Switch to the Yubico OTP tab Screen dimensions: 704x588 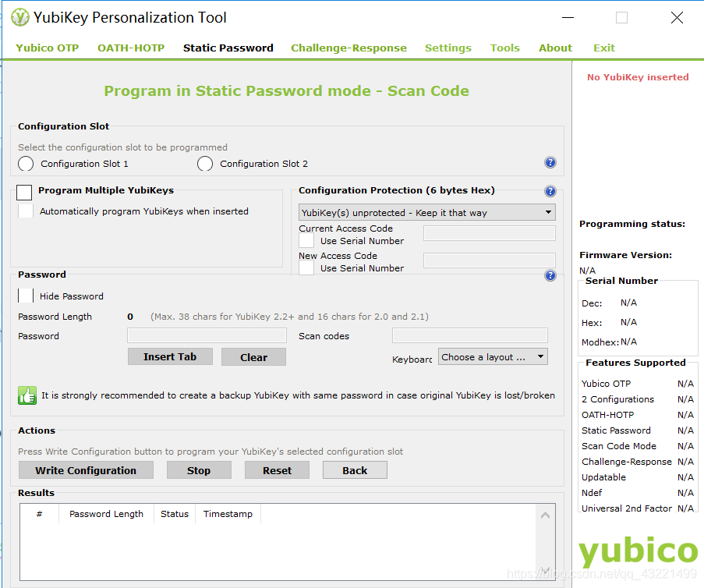click(x=47, y=48)
